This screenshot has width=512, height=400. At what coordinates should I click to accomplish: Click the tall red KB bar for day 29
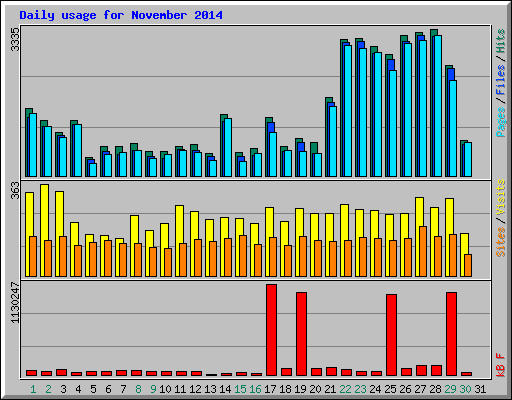[451, 334]
